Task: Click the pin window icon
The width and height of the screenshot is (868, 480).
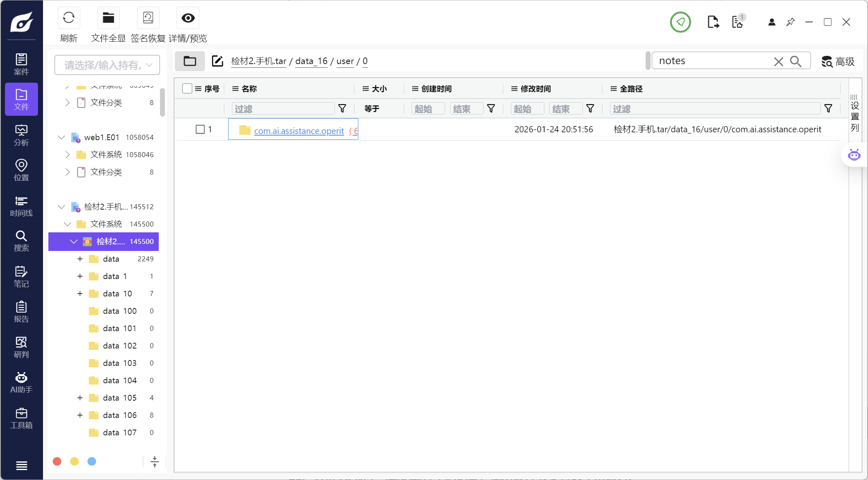Action: coord(790,22)
